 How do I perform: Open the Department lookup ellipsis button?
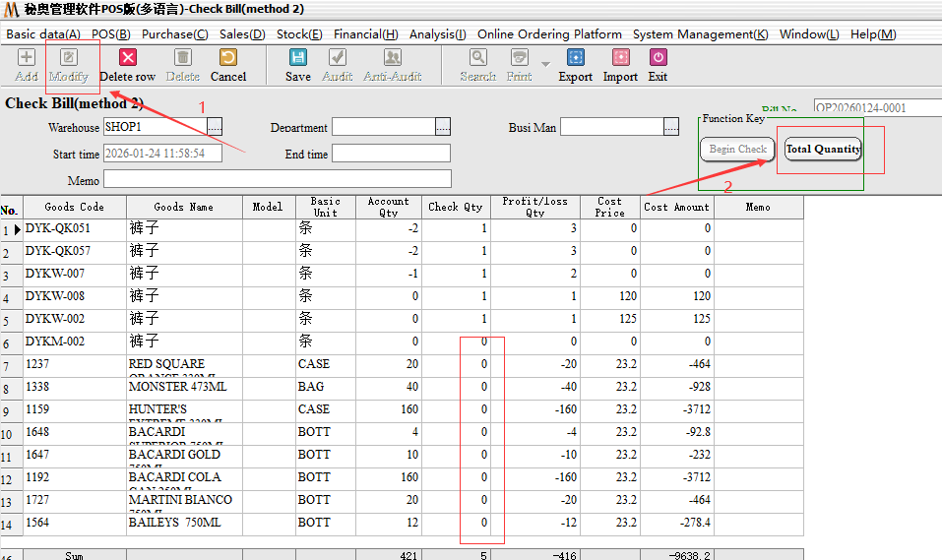pyautogui.click(x=443, y=127)
